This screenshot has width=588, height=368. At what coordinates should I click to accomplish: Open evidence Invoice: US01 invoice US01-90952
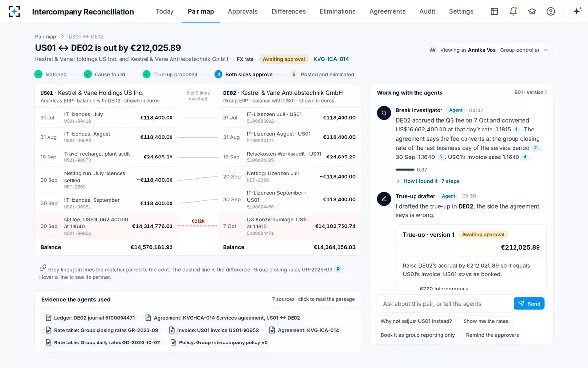214,330
